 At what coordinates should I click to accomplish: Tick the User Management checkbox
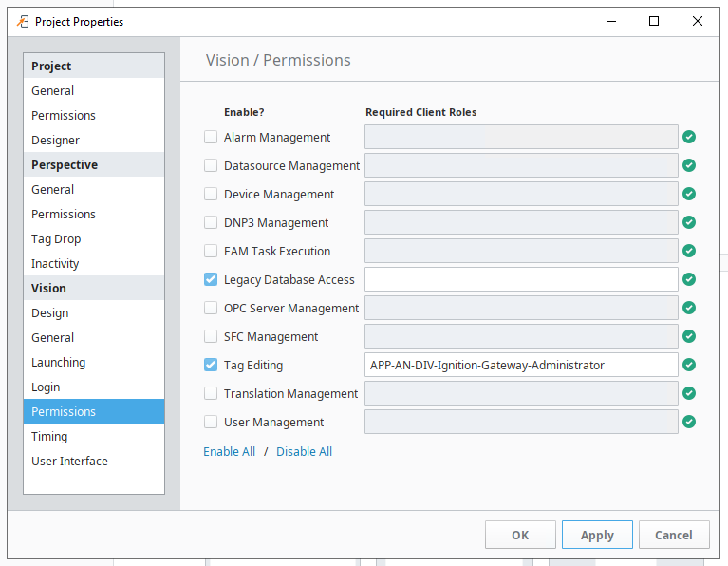[x=211, y=422]
